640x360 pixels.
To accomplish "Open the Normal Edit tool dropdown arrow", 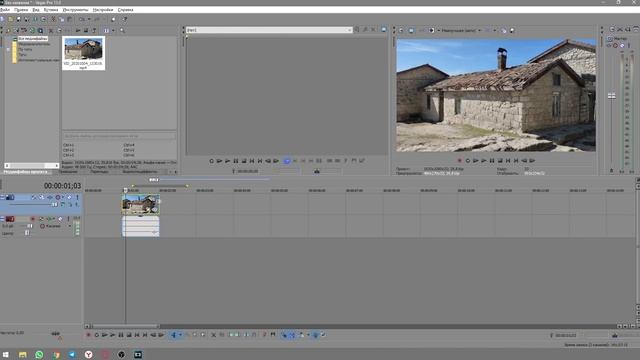I will (x=180, y=335).
